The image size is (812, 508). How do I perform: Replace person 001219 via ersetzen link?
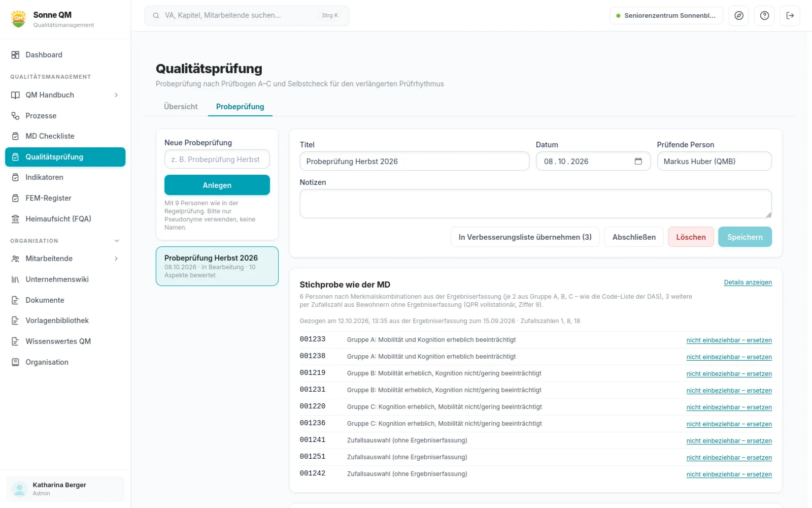click(x=729, y=374)
